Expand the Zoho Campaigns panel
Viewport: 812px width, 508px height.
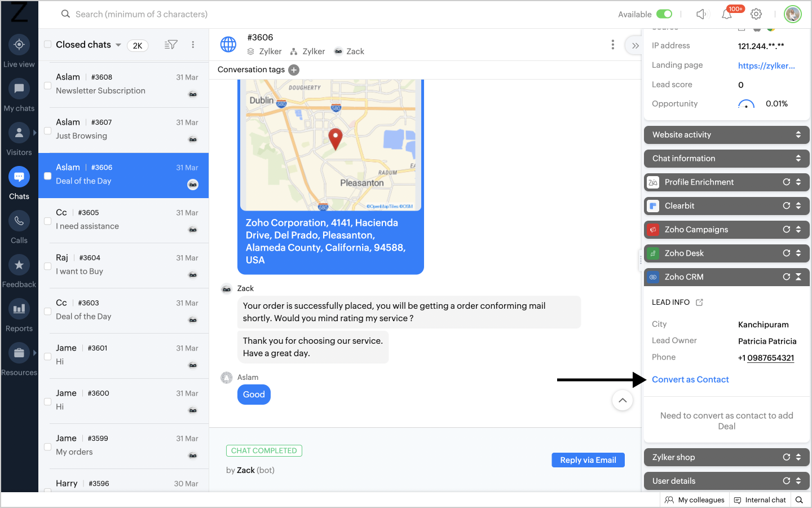[x=798, y=229]
